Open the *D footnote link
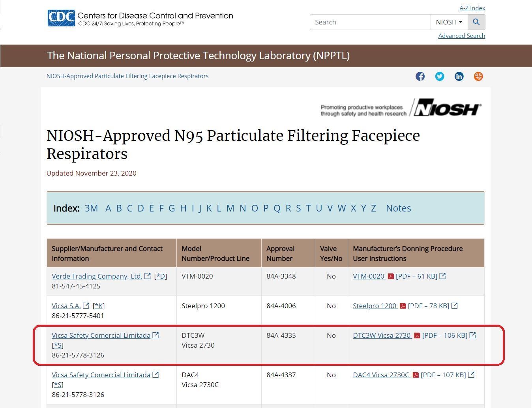Image resolution: width=532 pixels, height=408 pixels. (161, 276)
